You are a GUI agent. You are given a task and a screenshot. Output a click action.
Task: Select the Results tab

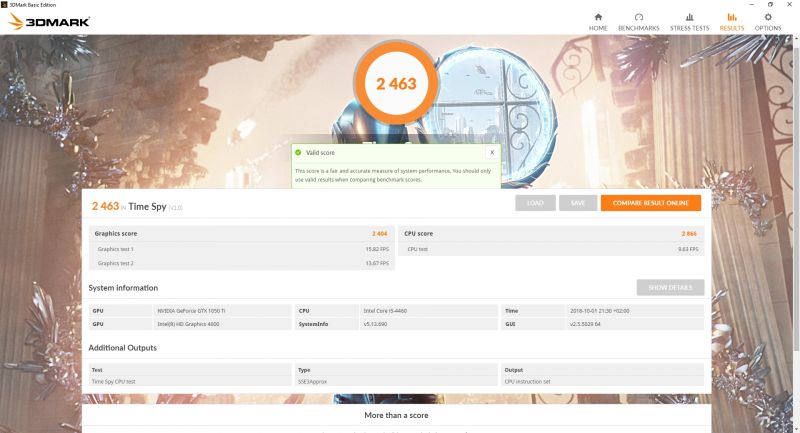732,22
